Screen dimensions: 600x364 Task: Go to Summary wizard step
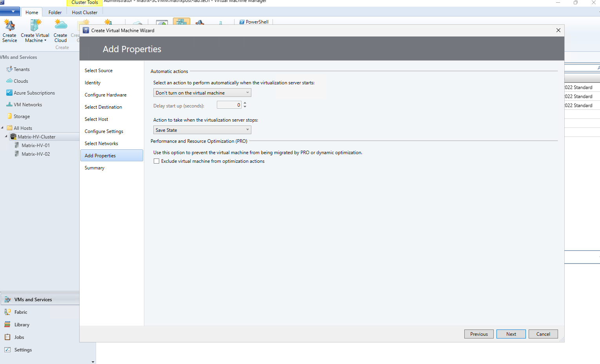(x=95, y=168)
